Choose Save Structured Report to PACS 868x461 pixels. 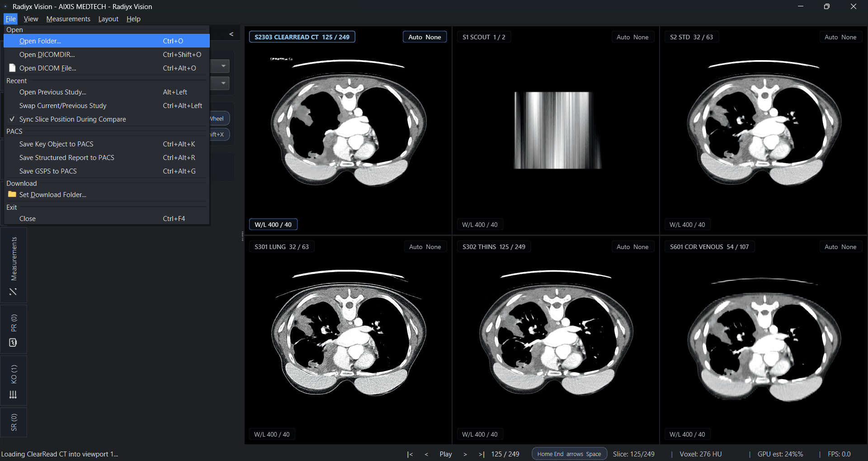point(107,158)
